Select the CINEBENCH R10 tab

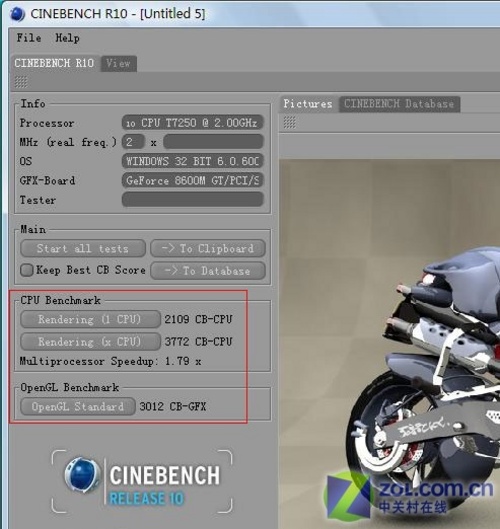(x=54, y=63)
